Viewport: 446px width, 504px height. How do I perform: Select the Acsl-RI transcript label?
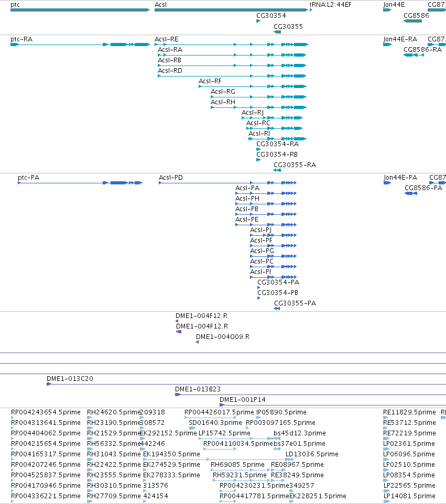(259, 134)
